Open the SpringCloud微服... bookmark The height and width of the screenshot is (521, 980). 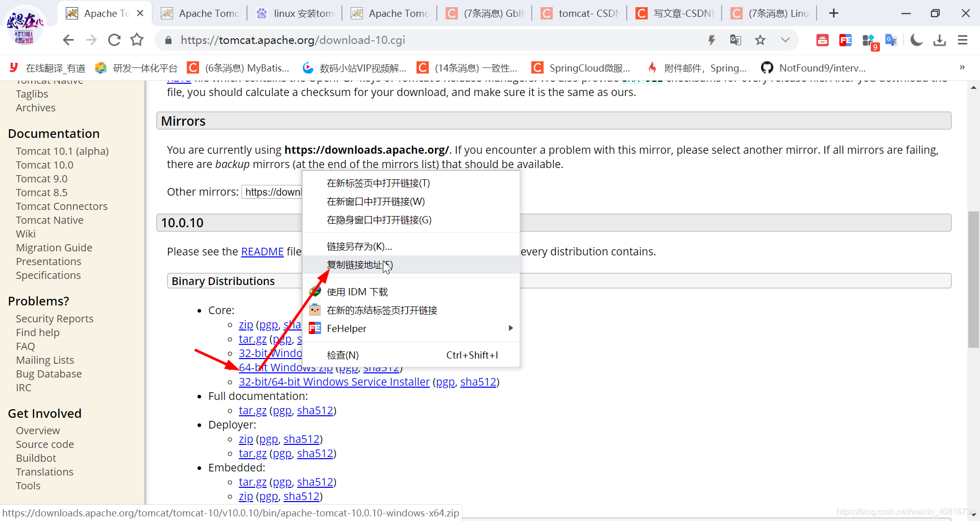pyautogui.click(x=581, y=68)
